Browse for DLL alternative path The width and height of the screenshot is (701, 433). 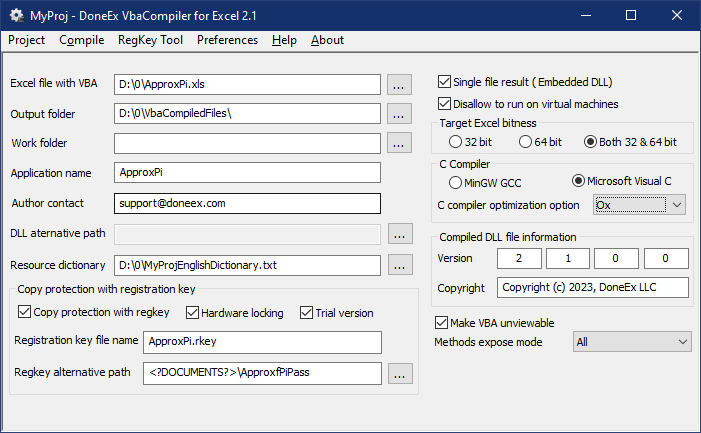click(400, 234)
